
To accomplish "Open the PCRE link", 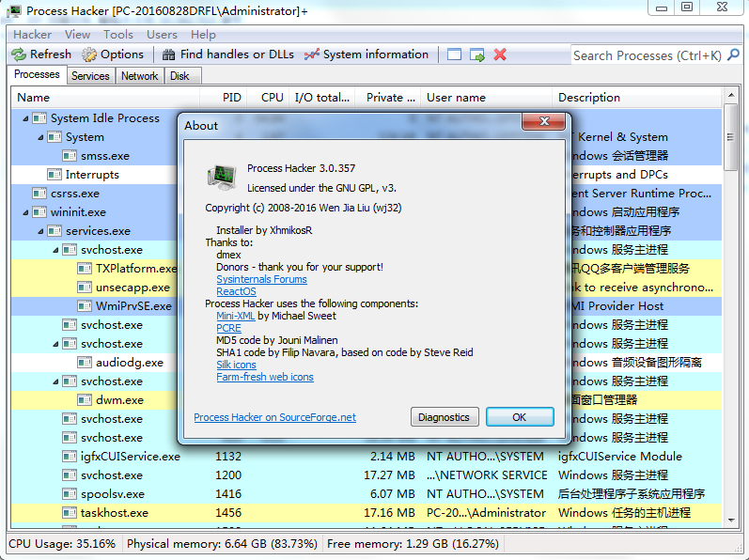I will coord(228,328).
